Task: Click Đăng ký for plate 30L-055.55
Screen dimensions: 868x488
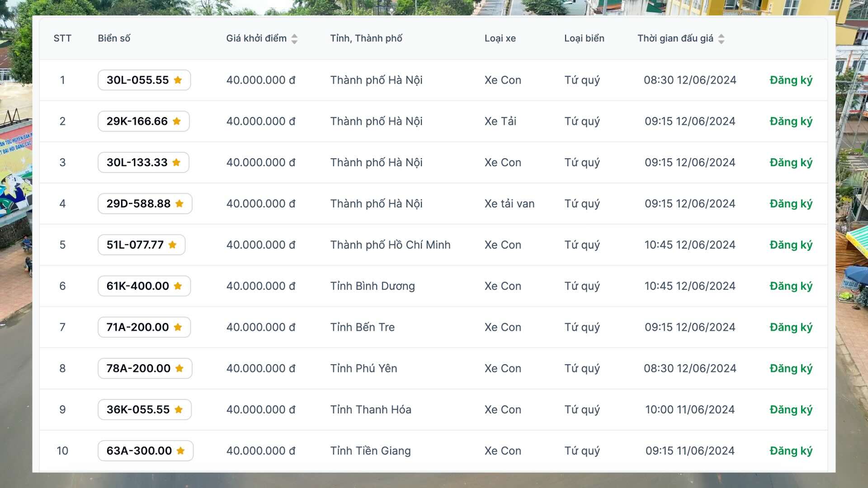Action: (x=791, y=80)
